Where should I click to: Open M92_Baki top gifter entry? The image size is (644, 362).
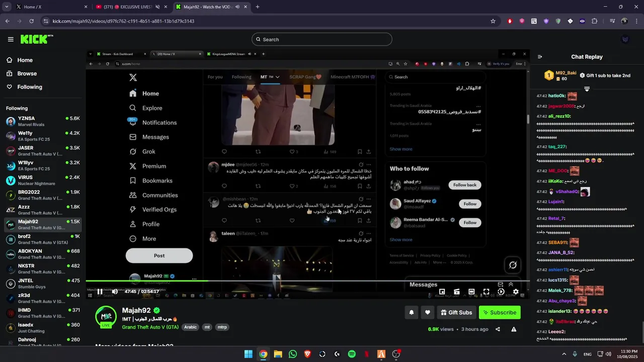[560, 75]
